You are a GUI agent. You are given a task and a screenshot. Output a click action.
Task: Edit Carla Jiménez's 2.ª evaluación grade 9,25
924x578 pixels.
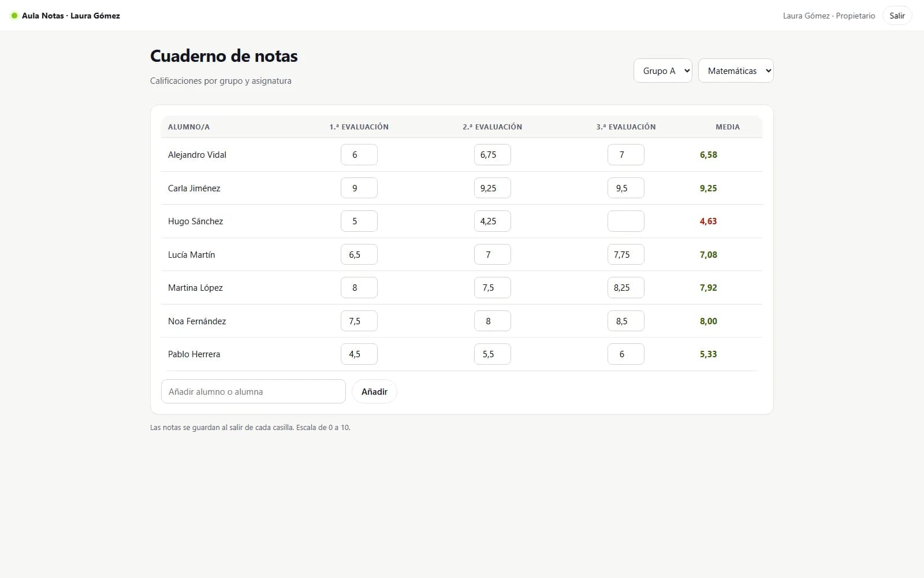coord(492,188)
